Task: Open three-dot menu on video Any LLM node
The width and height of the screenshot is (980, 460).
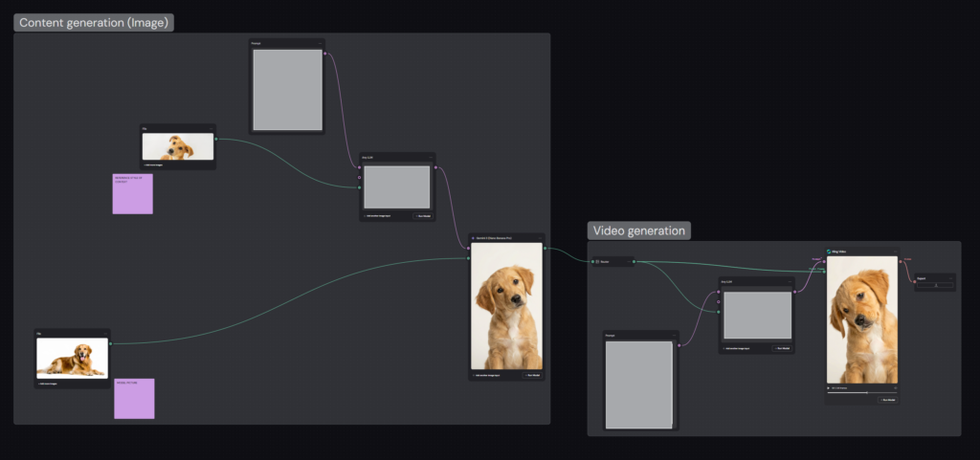Action: tap(790, 282)
